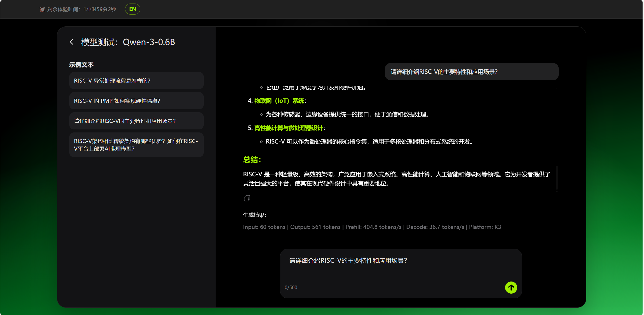Click the summary paragraph starting 'RISC-V 是一种轻量级'
Image resolution: width=644 pixels, height=315 pixels.
396,179
